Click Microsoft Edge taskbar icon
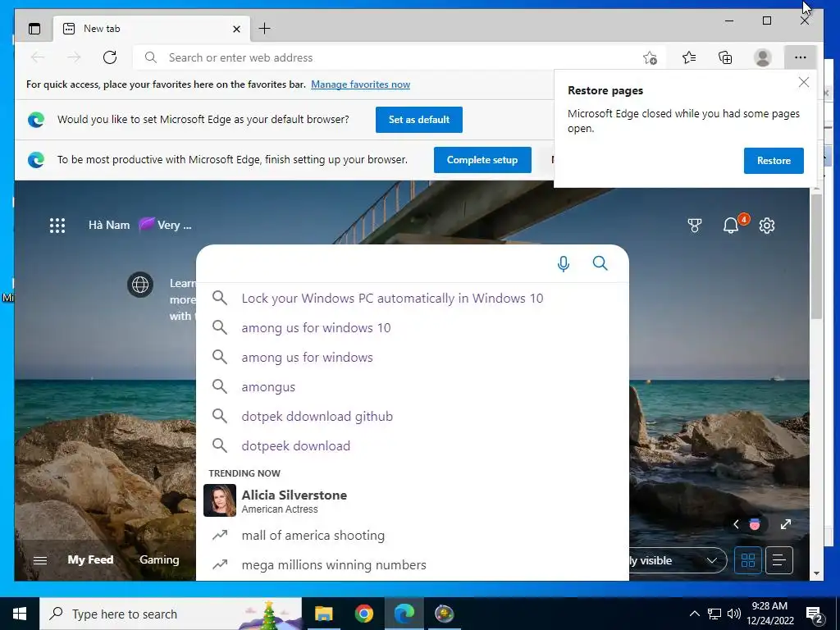The width and height of the screenshot is (840, 630). [x=404, y=614]
